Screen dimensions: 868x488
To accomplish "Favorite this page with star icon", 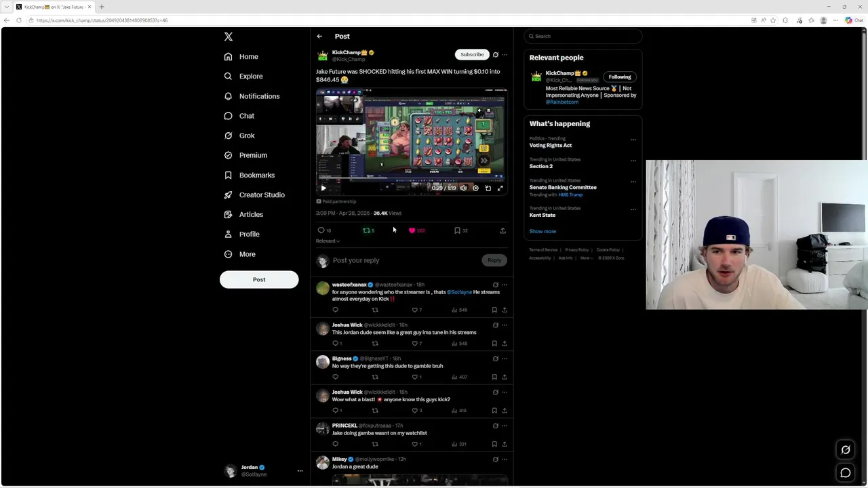I will point(773,20).
